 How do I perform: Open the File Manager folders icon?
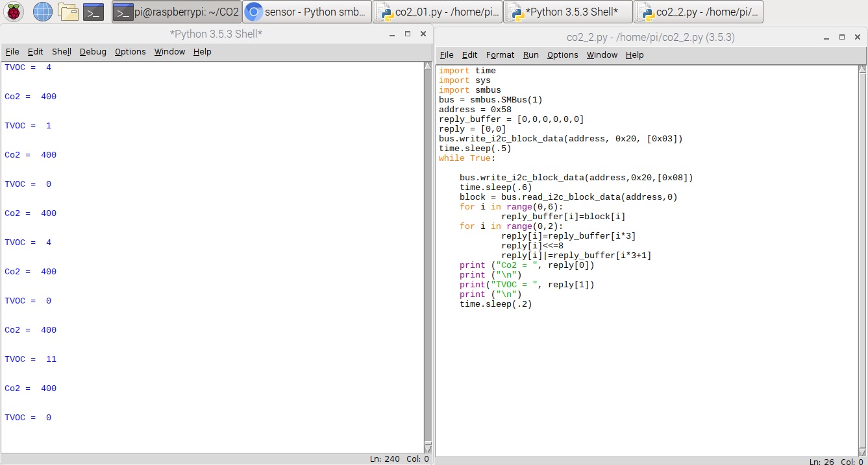coord(68,11)
